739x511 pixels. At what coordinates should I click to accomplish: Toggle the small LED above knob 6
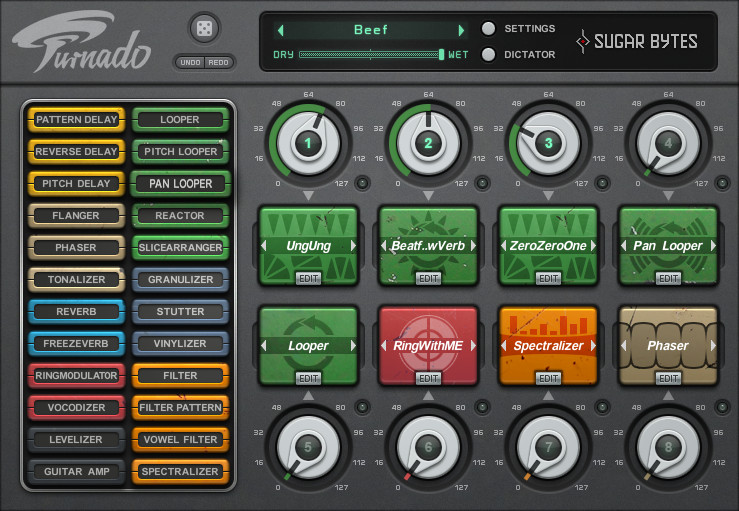pos(483,407)
